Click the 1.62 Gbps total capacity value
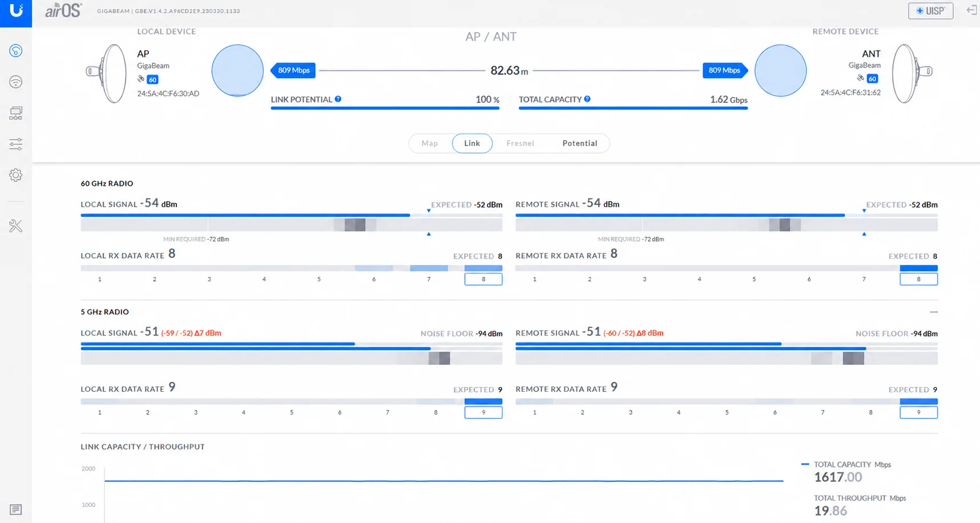 coord(728,99)
